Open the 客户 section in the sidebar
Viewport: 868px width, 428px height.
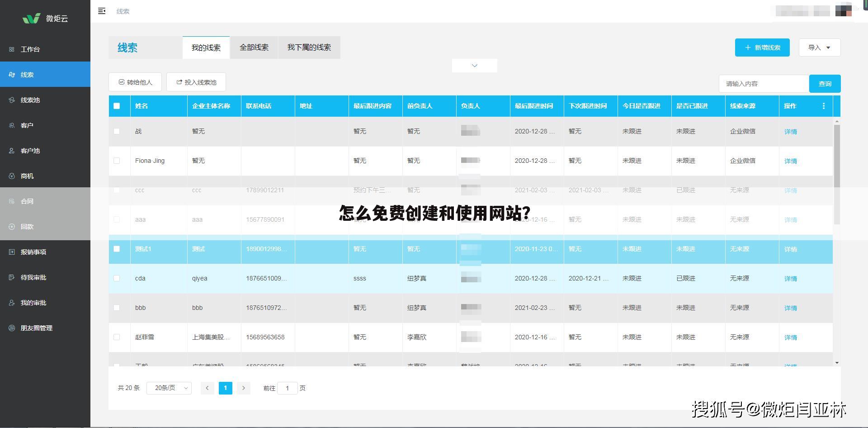[x=27, y=125]
